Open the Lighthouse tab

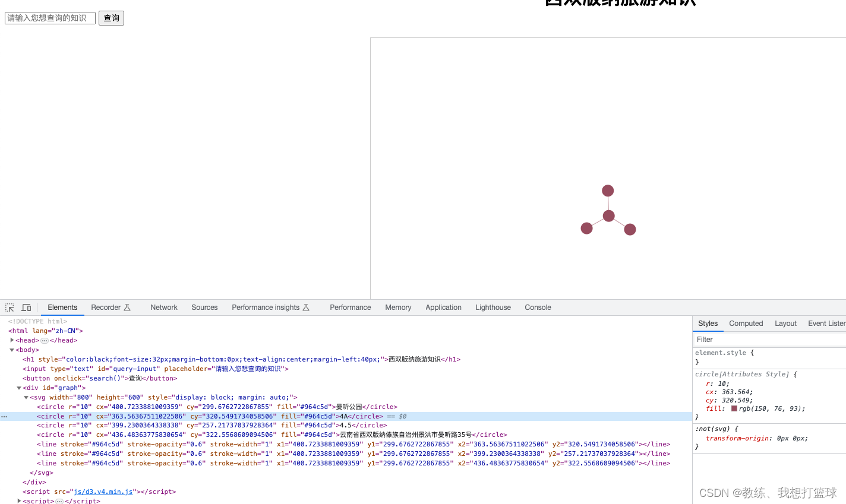coord(493,308)
